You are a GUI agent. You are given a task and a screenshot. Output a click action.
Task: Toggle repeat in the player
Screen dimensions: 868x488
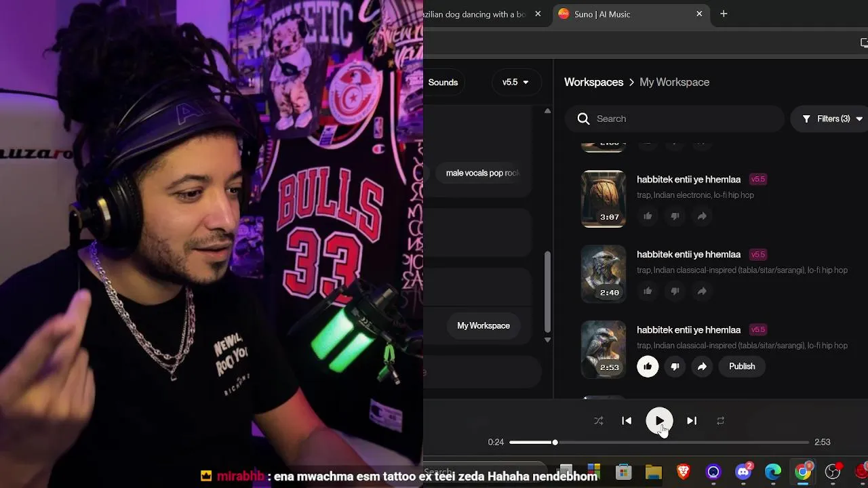point(720,421)
